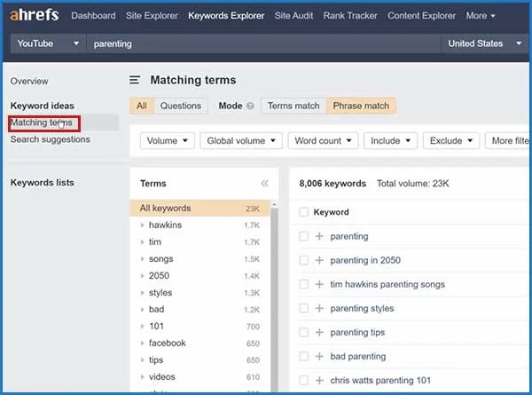Add 'parenting in 2050' with plus icon
The width and height of the screenshot is (532, 395).
click(x=319, y=260)
